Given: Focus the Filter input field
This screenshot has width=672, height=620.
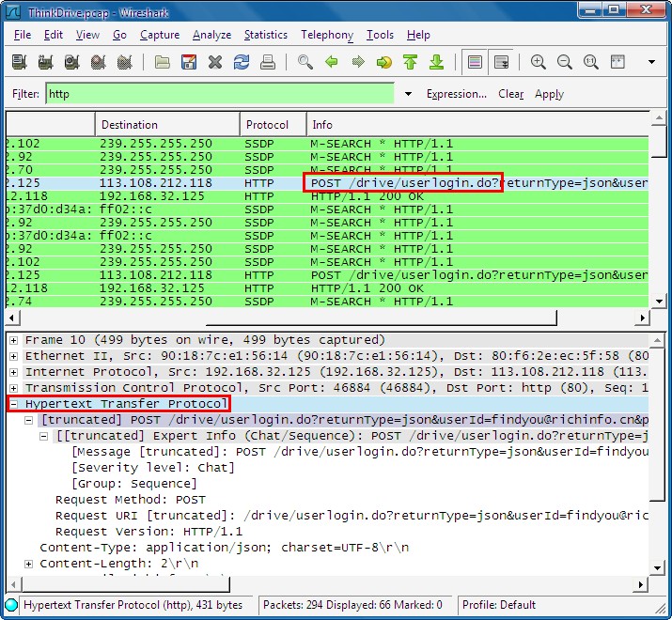Looking at the screenshot, I should click(x=220, y=94).
